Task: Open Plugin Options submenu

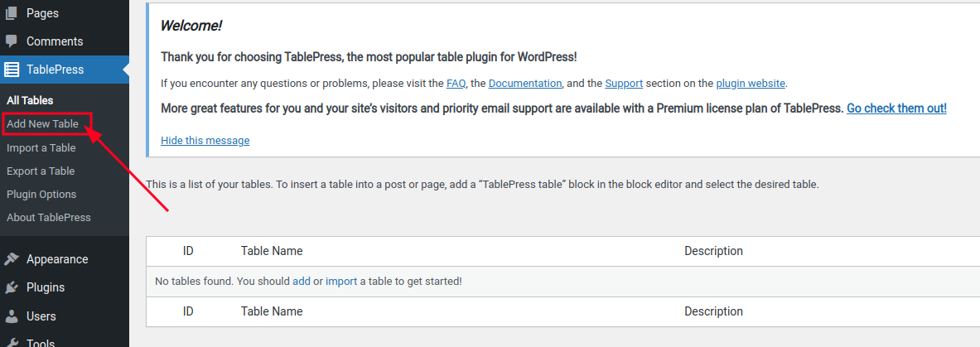Action: point(41,195)
